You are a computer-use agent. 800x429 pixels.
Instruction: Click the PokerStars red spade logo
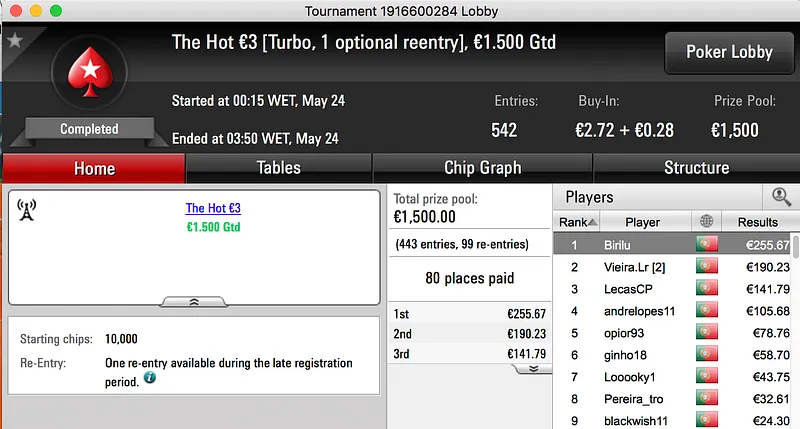click(x=88, y=74)
